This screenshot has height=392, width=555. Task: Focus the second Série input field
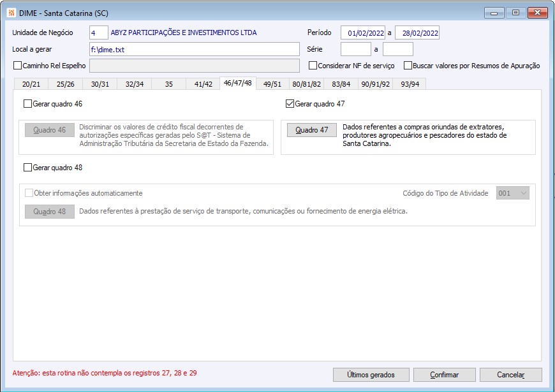coord(398,49)
